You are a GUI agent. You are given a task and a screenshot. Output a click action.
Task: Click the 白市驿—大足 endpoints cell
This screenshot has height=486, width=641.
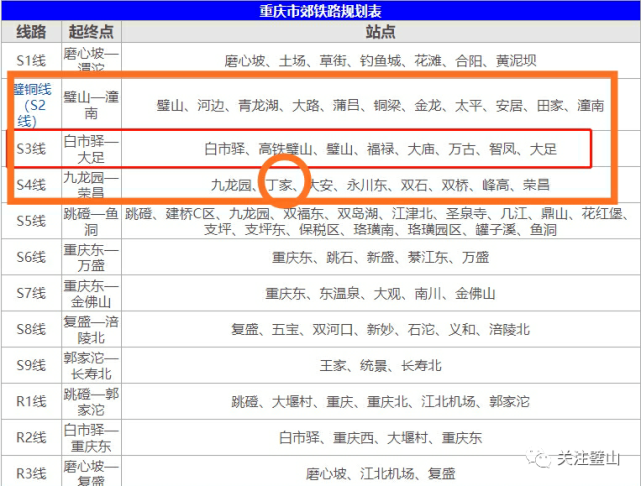point(91,149)
